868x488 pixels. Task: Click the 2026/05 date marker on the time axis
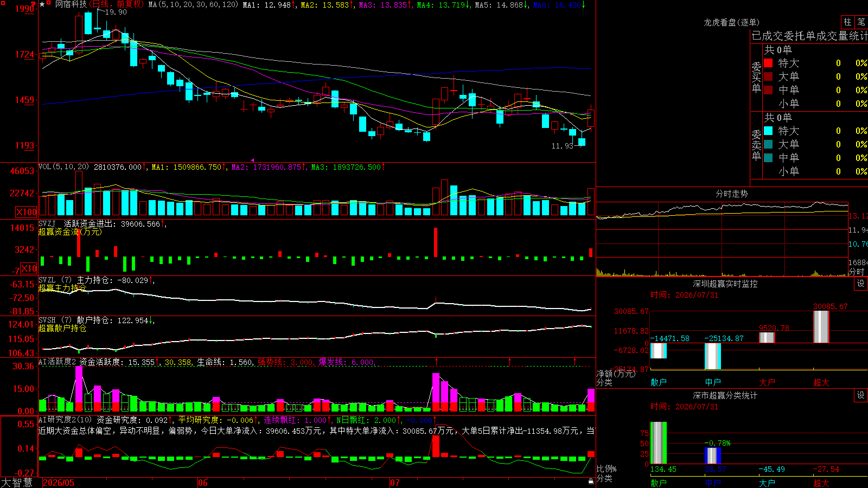(59, 483)
